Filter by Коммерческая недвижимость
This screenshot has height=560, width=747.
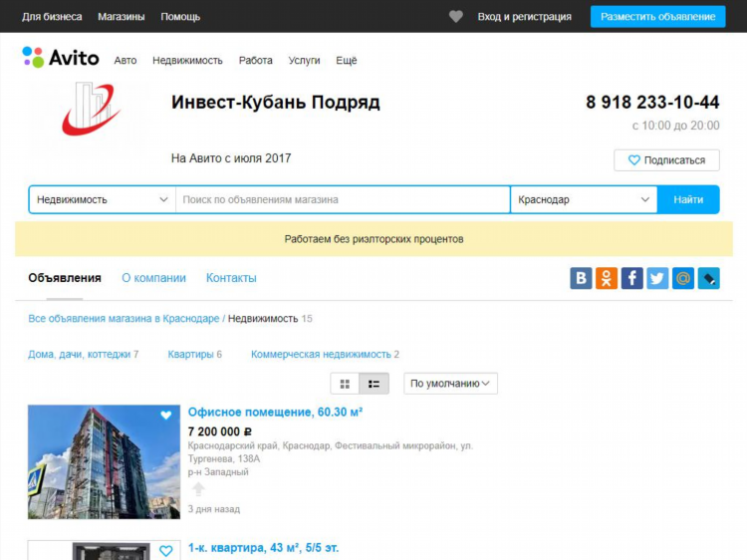tap(321, 354)
